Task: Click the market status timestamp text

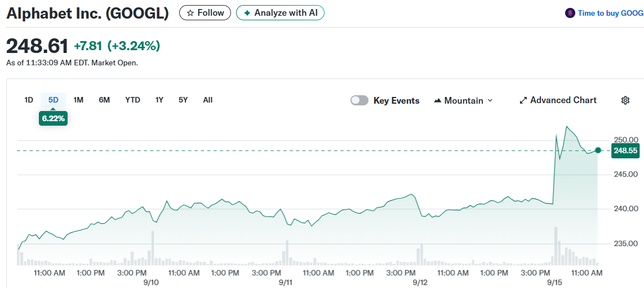Action: [72, 63]
